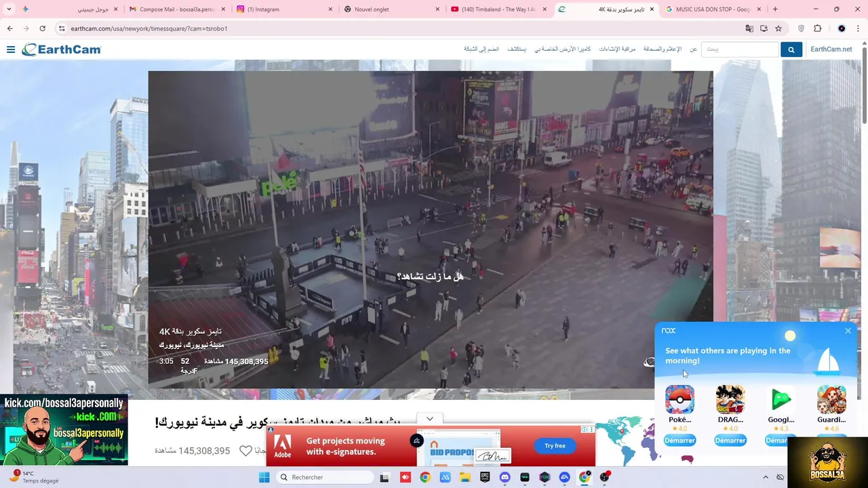Open Epic Games launcher from taskbar
The height and width of the screenshot is (488, 868).
coord(485,477)
